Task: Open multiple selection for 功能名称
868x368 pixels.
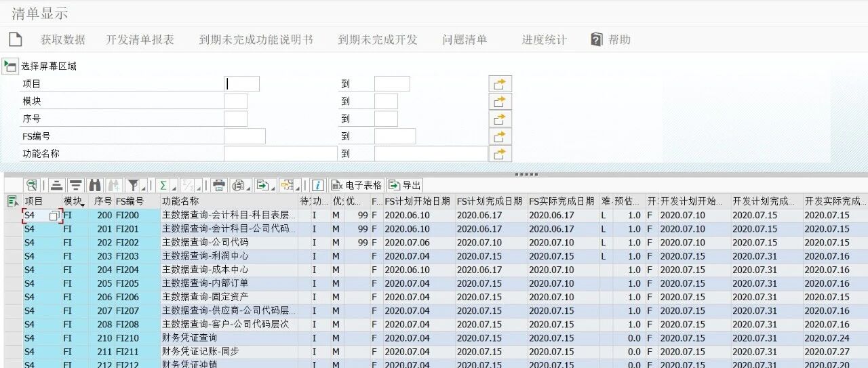Action: (500, 154)
